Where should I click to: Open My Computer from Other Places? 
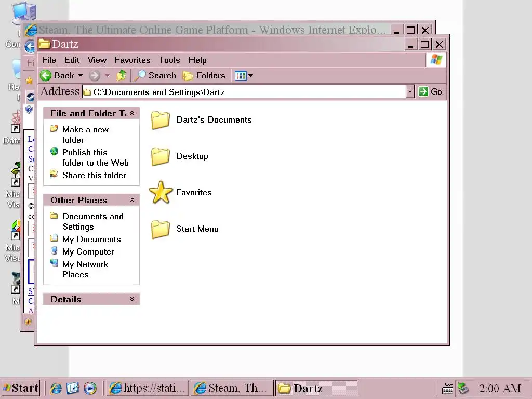coord(88,252)
